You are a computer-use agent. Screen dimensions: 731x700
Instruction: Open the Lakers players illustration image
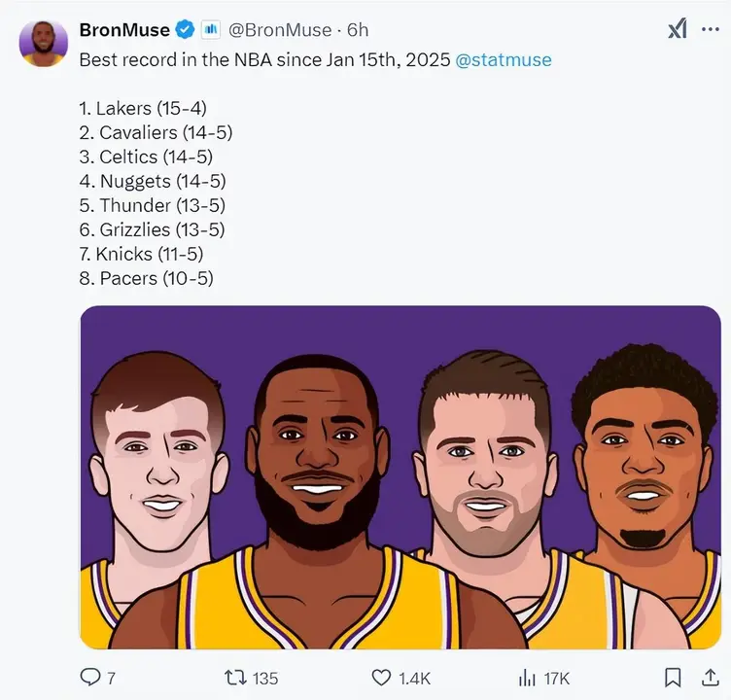(400, 477)
